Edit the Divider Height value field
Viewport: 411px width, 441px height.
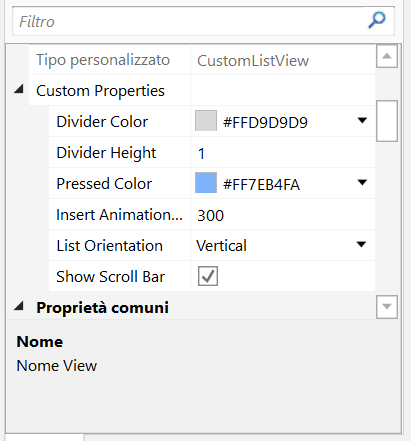283,153
